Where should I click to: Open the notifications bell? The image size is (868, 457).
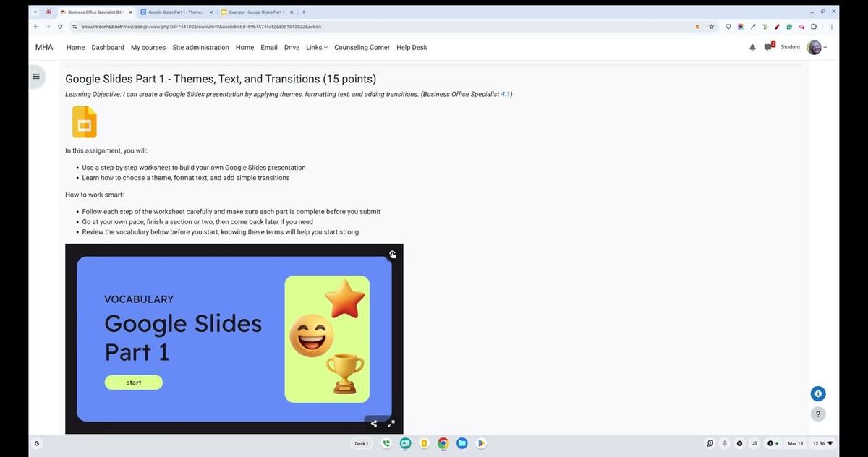[x=752, y=47]
